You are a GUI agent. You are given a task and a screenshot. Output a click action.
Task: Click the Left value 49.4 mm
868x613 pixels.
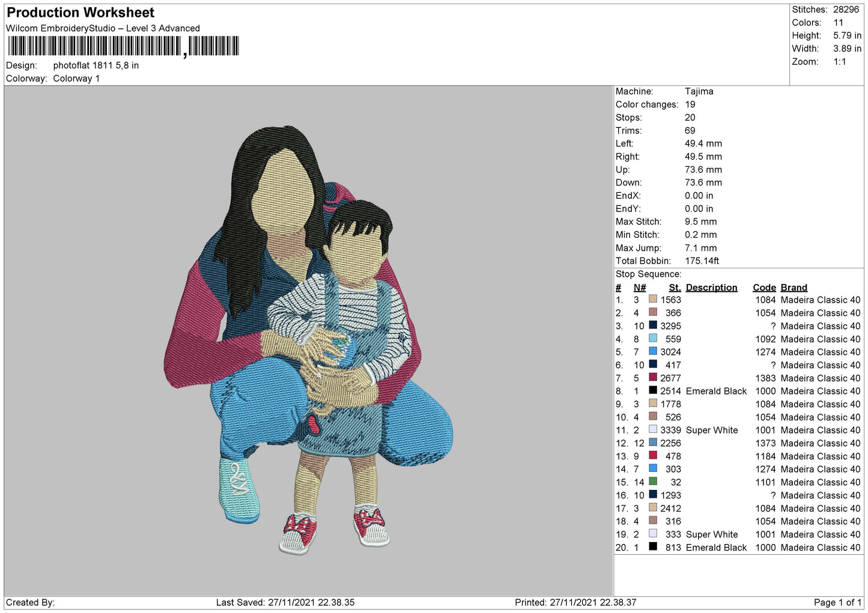[703, 143]
